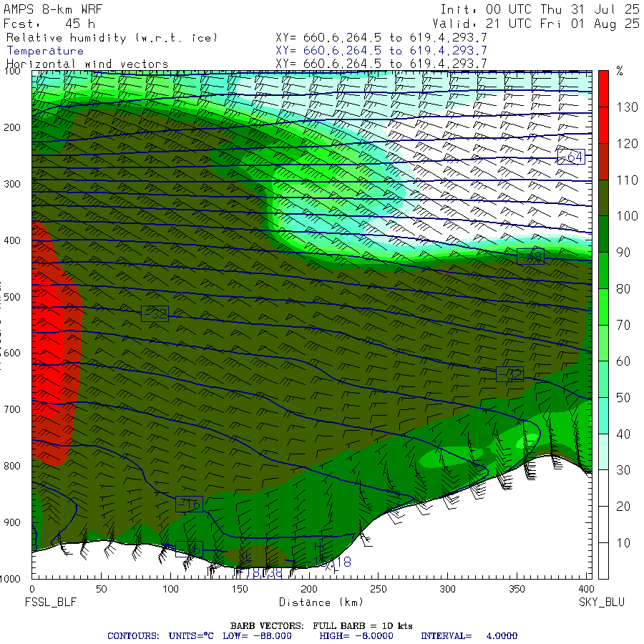
Task: Click the '1000' pressure axis tick label
Action: click(x=10, y=579)
